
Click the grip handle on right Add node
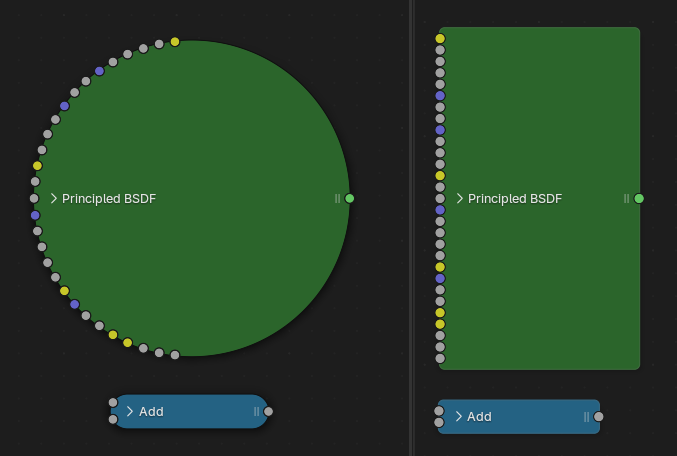[x=587, y=417]
